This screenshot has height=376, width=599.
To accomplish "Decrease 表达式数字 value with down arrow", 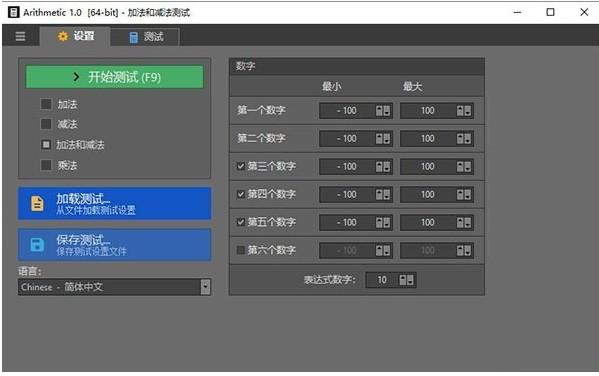I will (x=410, y=280).
